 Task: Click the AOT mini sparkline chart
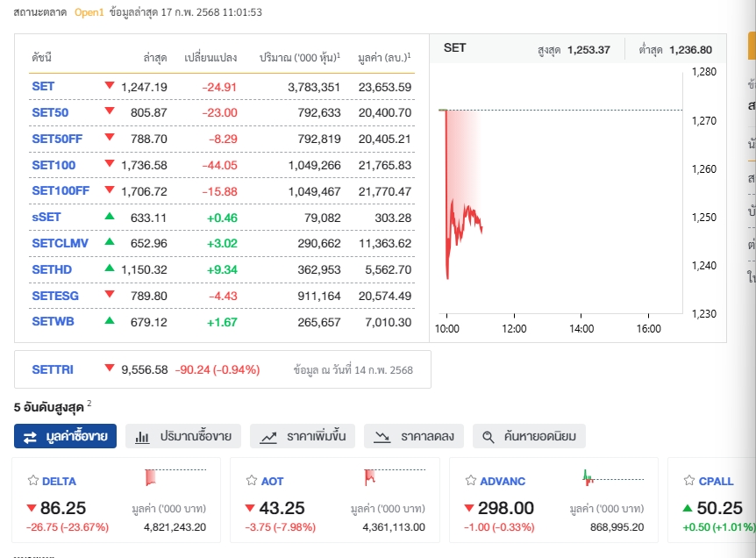tap(395, 477)
